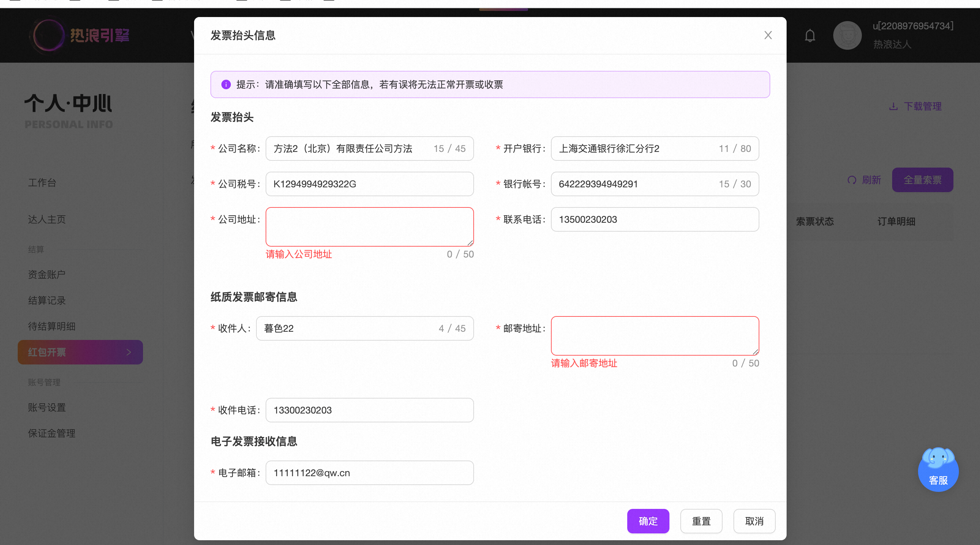Click the 索票状态 column header
The width and height of the screenshot is (980, 545).
[x=815, y=221]
